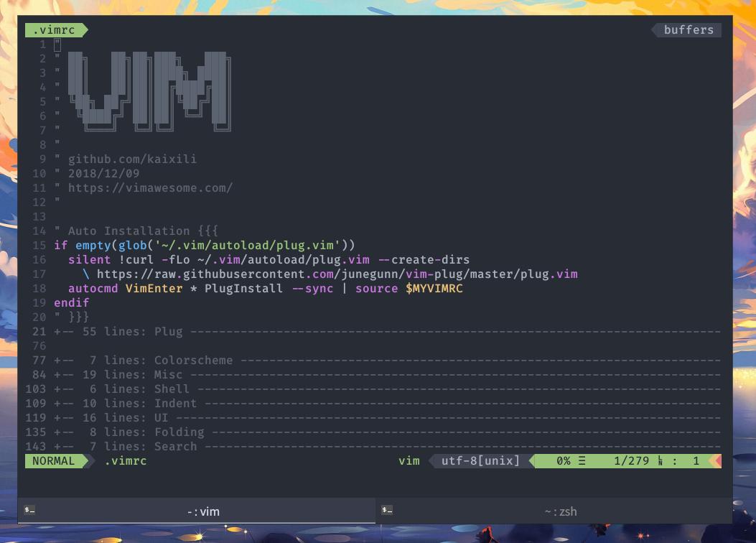
Task: Expand the folded UI section
Action: click(387, 417)
